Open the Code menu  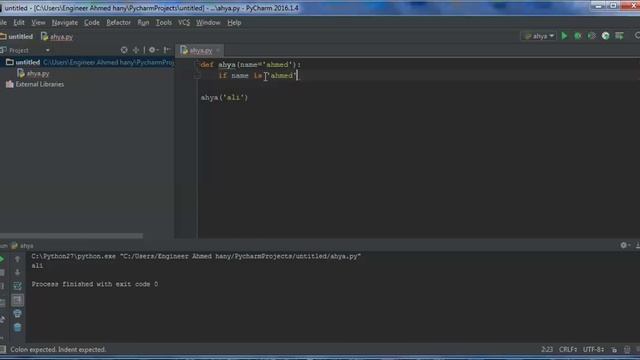(x=91, y=22)
